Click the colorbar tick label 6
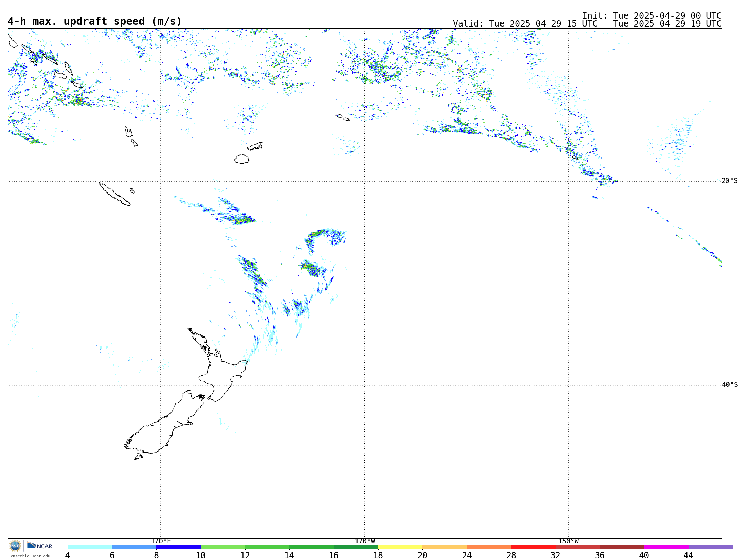This screenshot has width=744, height=560. [x=112, y=556]
